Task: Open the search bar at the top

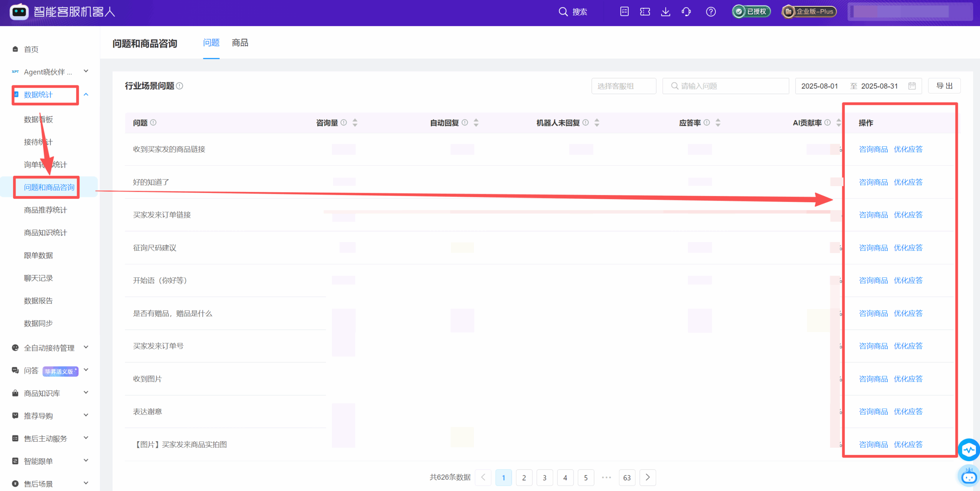Action: point(572,11)
